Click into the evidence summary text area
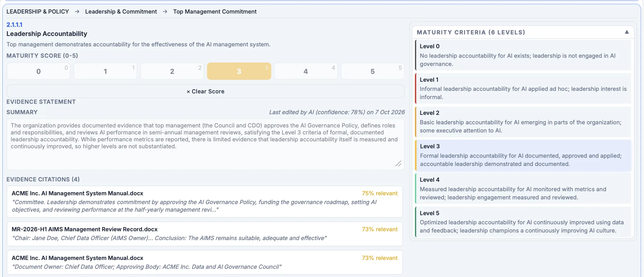Viewport: 644px width, 277px height. pos(205,144)
